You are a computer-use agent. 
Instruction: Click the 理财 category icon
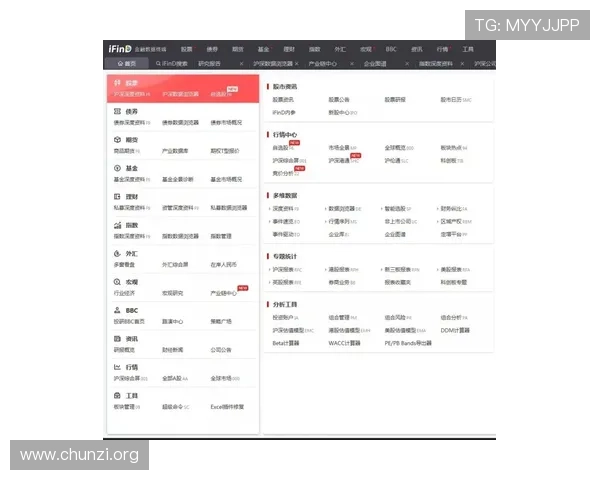click(118, 197)
